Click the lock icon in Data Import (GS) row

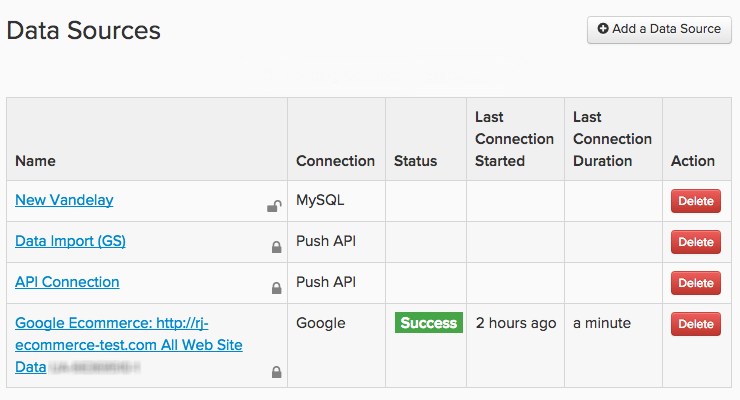point(276,247)
